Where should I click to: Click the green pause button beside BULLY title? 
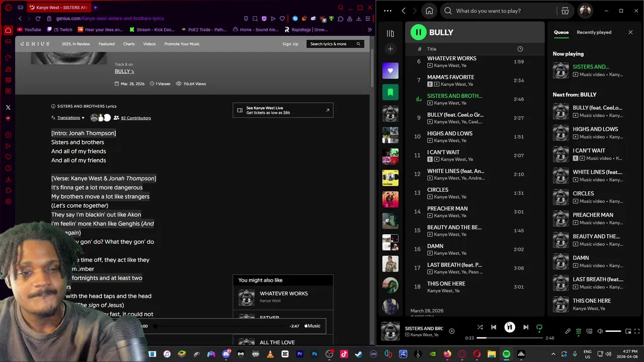pos(418,32)
